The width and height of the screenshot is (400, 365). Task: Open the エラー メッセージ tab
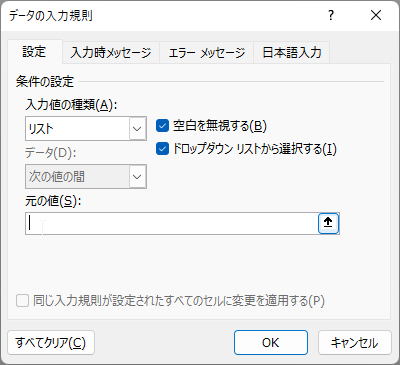[207, 53]
